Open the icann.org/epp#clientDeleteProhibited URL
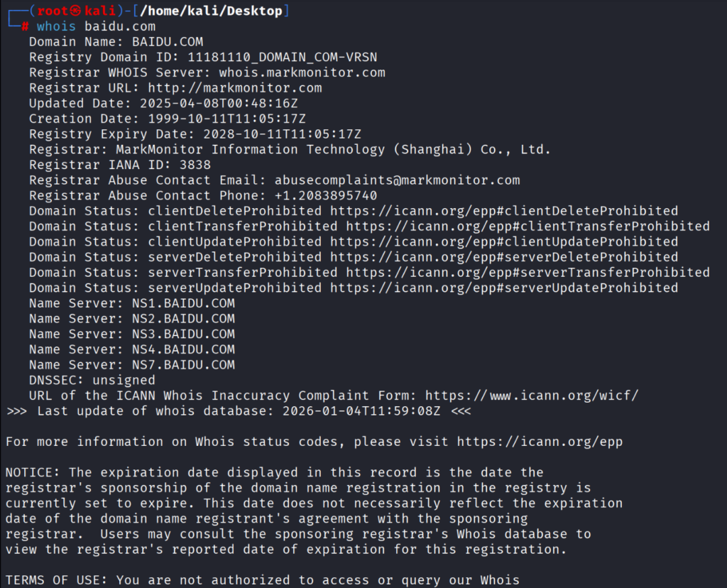The width and height of the screenshot is (727, 588). pyautogui.click(x=504, y=211)
